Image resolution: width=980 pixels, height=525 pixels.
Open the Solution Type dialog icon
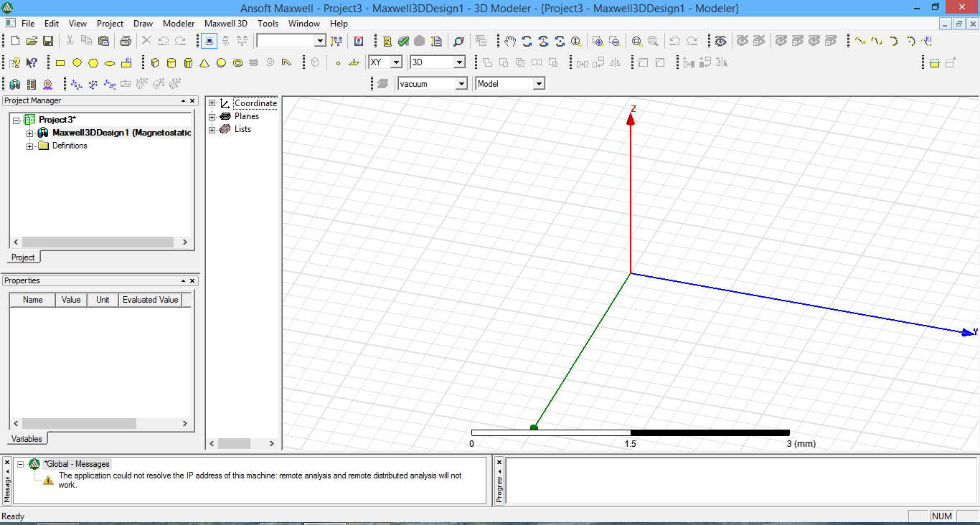(x=358, y=41)
